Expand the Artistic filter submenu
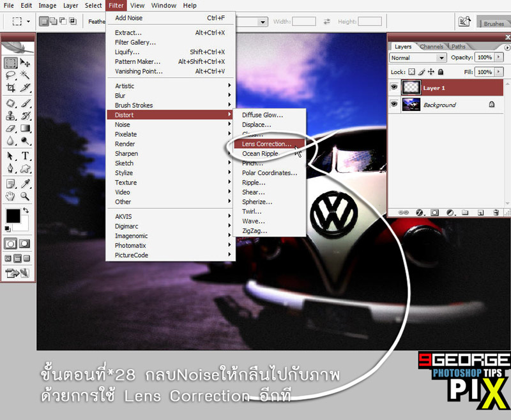The image size is (511, 420). click(x=171, y=86)
